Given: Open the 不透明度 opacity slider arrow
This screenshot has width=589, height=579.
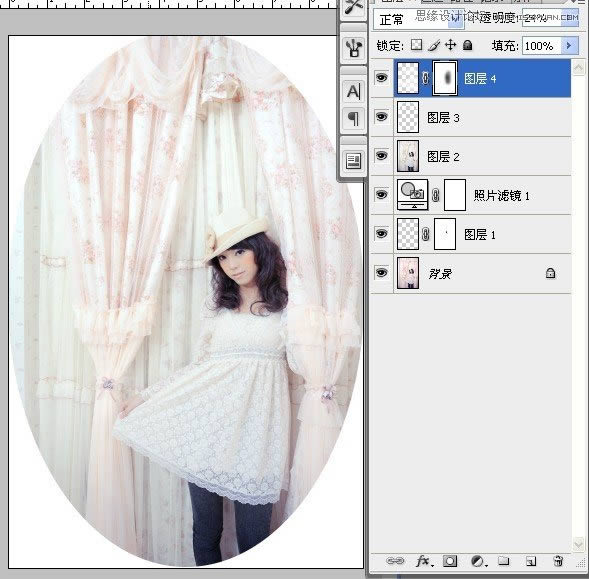Looking at the screenshot, I should pos(569,18).
